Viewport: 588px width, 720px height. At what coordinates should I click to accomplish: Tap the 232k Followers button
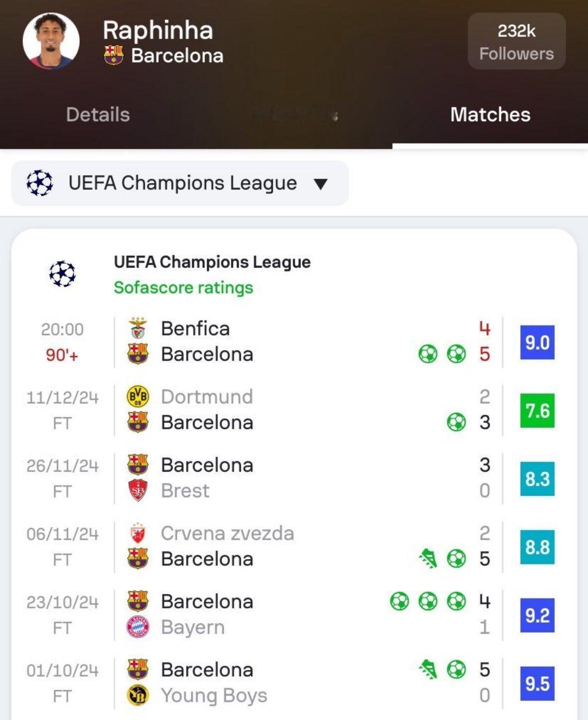click(516, 41)
